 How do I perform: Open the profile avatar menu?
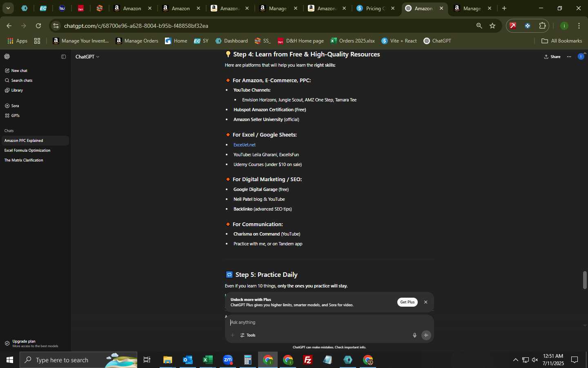tap(581, 56)
